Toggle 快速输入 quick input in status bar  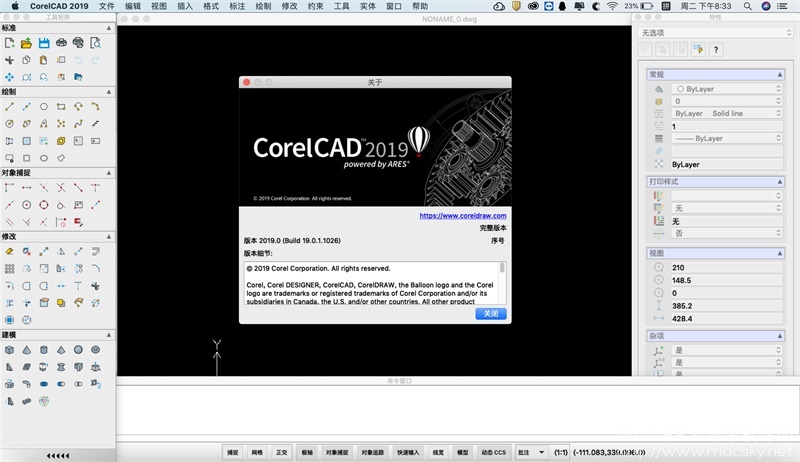[x=408, y=452]
